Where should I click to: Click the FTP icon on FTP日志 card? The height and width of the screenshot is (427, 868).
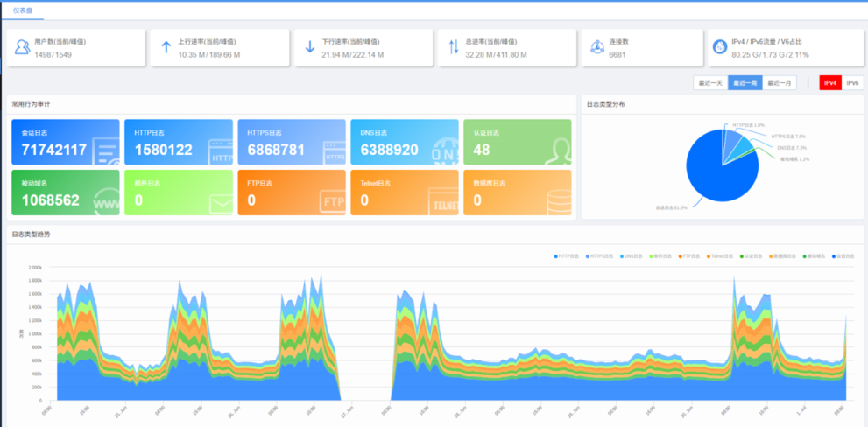[x=333, y=202]
